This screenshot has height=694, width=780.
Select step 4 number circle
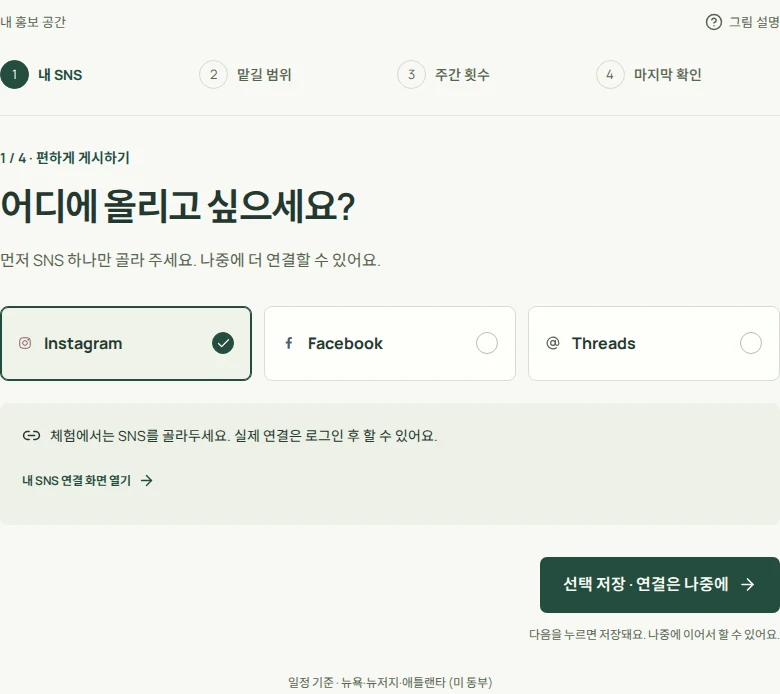coord(610,75)
